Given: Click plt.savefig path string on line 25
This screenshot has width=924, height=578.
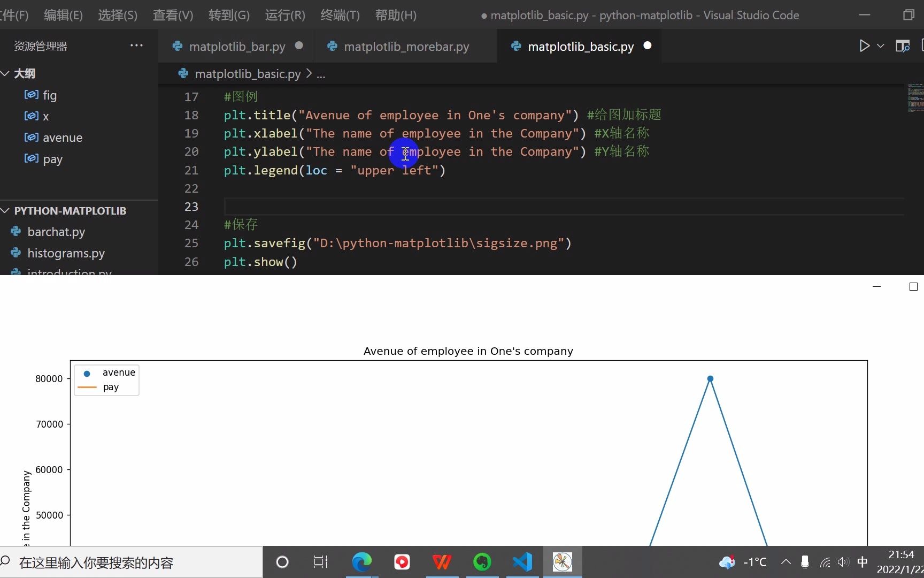Looking at the screenshot, I should click(438, 243).
